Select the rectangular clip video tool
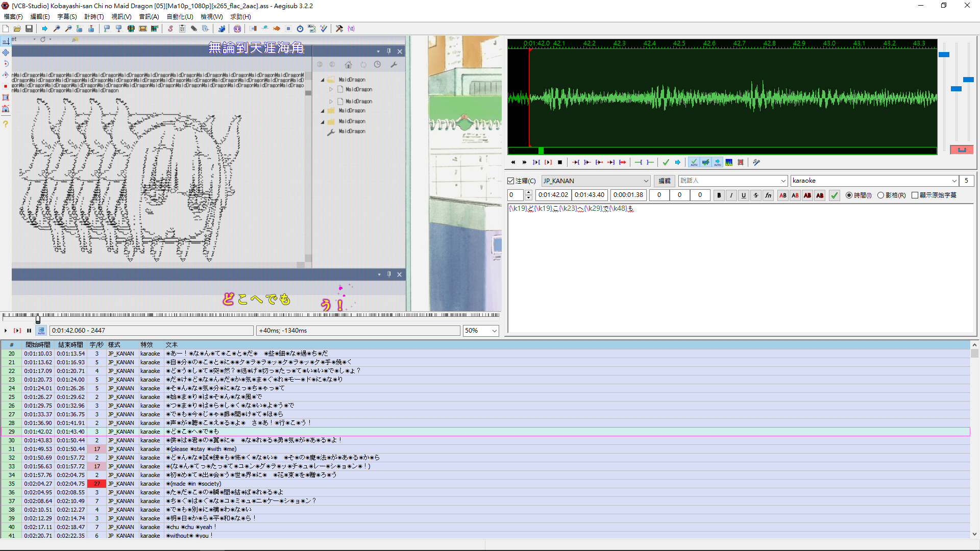 pos(6,97)
